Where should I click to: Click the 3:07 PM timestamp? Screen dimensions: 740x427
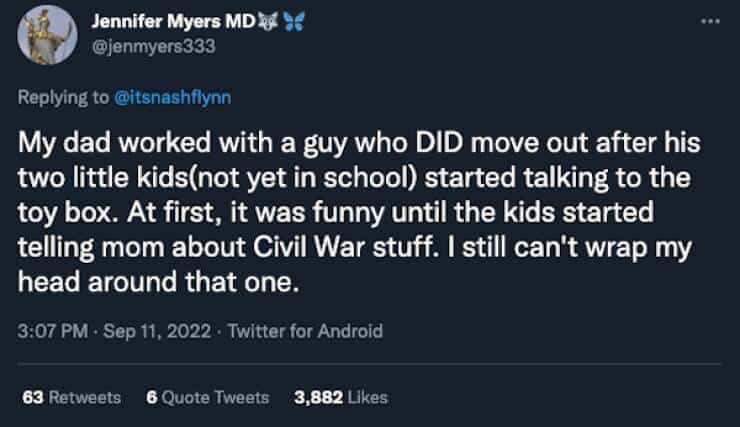tap(49, 331)
